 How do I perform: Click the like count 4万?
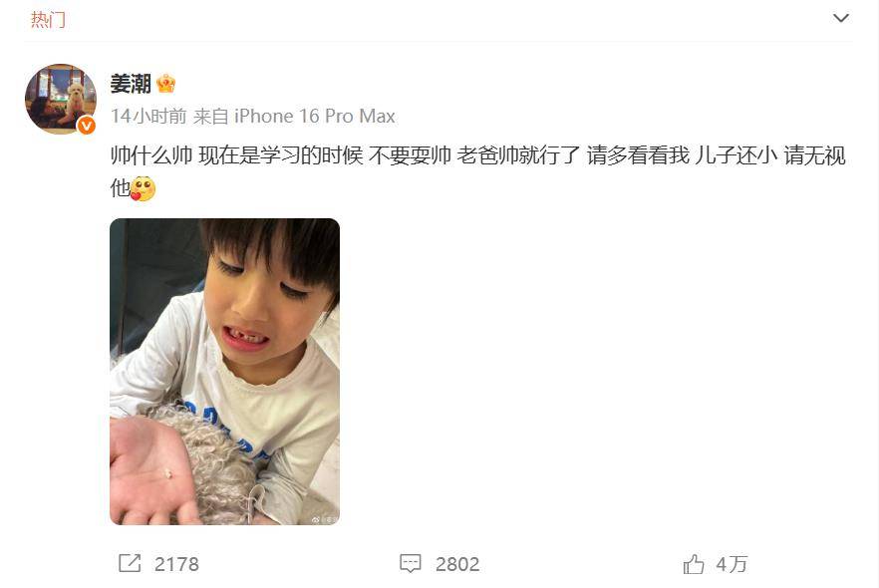[x=732, y=564]
